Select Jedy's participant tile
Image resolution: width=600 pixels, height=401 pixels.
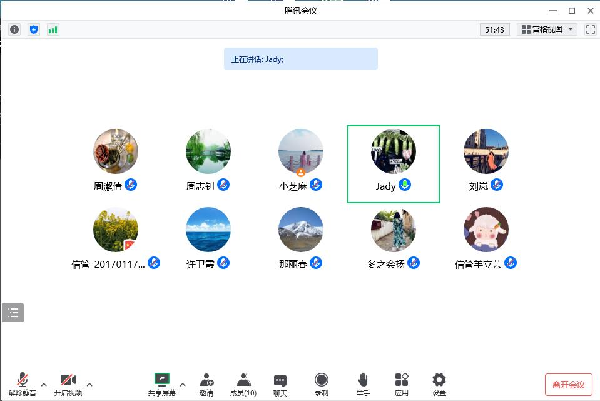[393, 163]
